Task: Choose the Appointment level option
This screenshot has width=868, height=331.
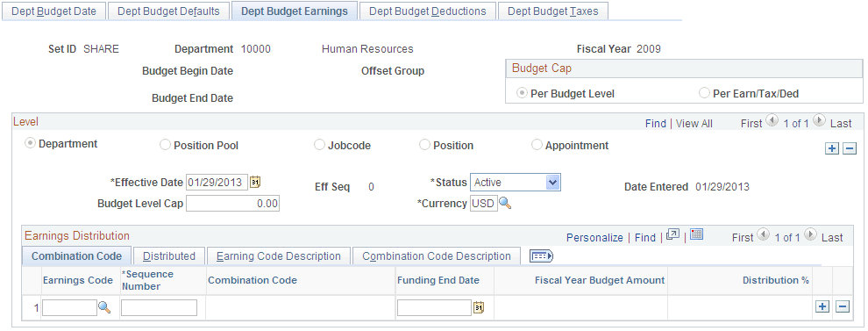Action: click(x=537, y=145)
